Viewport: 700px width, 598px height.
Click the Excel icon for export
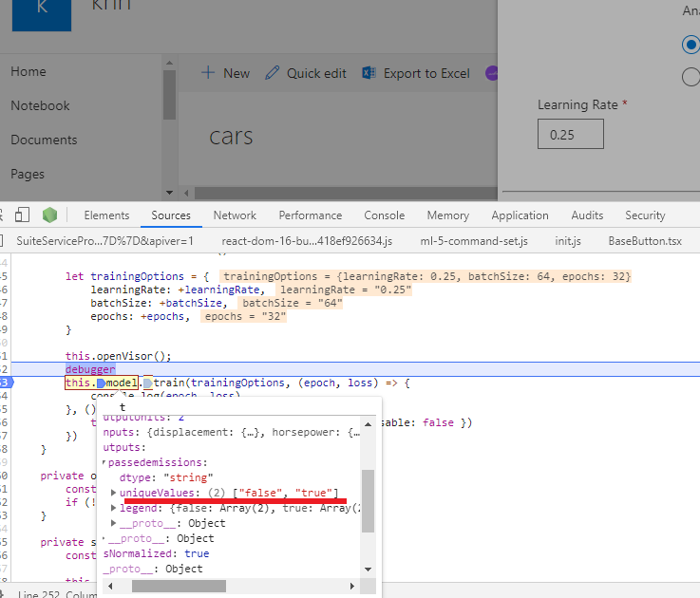(x=369, y=73)
